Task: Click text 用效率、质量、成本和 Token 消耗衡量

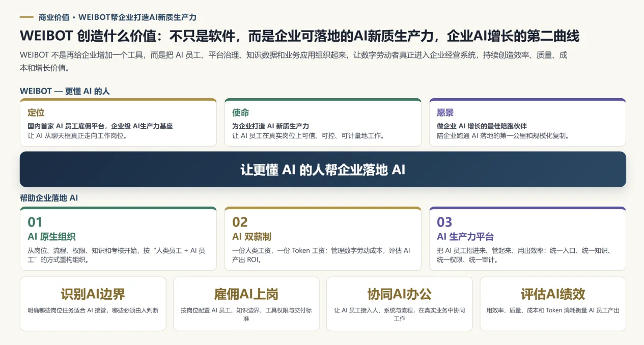Action: pos(553,310)
